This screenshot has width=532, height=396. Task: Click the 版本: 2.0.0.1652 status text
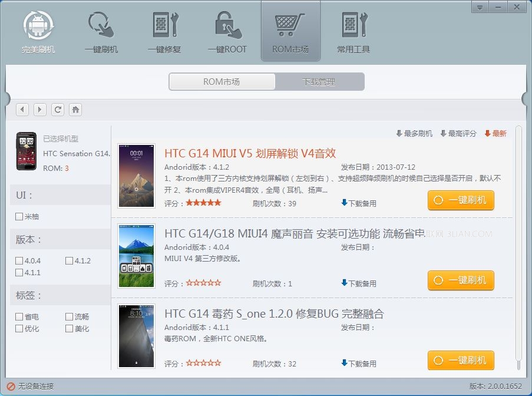495,386
